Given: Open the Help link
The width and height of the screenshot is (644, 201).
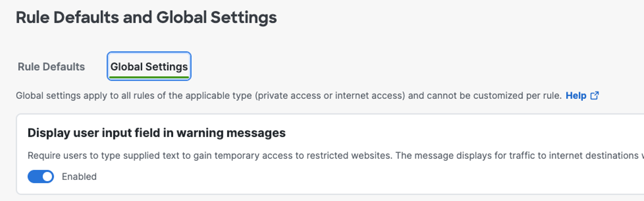Looking at the screenshot, I should coord(576,95).
